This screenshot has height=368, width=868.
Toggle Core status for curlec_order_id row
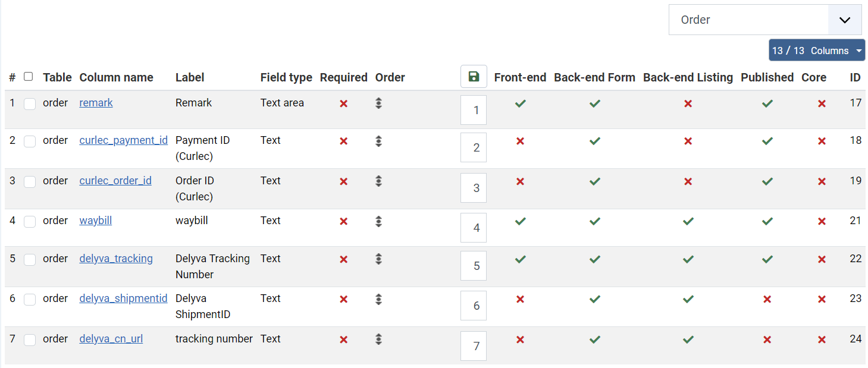pos(822,181)
